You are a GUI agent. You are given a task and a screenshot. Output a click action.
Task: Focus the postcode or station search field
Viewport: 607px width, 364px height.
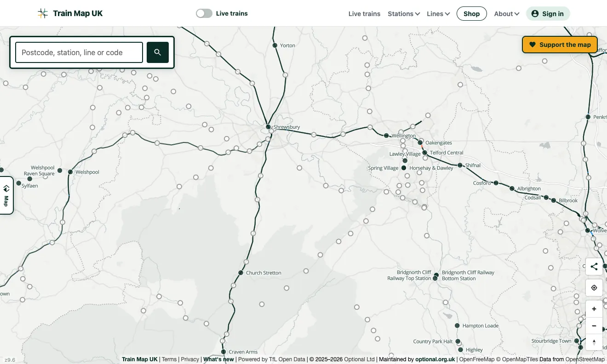(79, 52)
